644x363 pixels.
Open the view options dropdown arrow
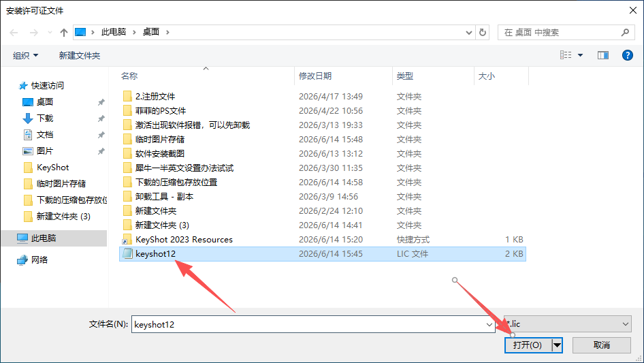point(580,55)
